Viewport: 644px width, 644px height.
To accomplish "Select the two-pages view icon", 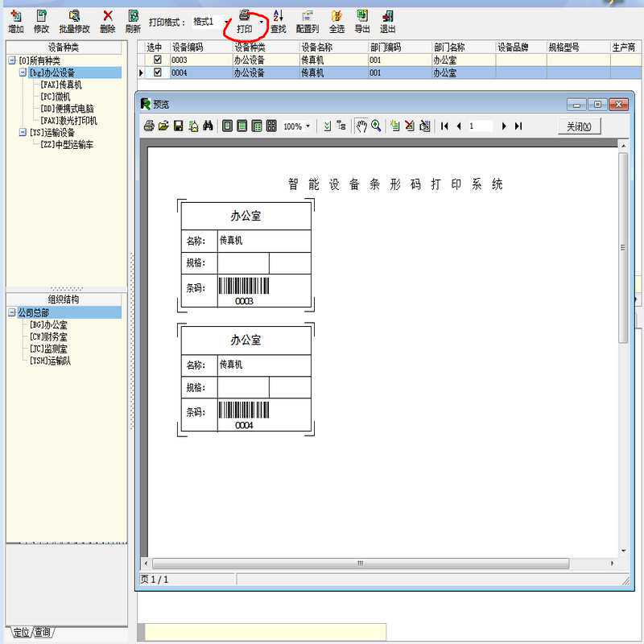I will coord(257,126).
